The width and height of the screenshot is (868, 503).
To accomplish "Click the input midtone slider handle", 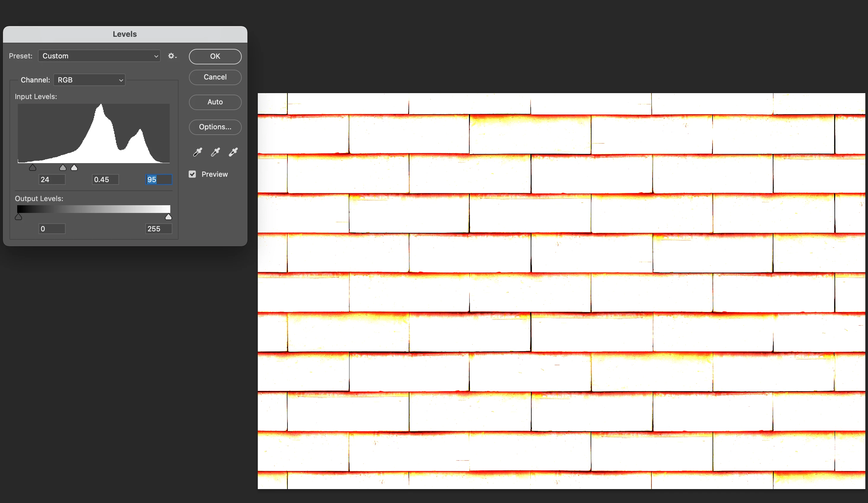I will (63, 168).
